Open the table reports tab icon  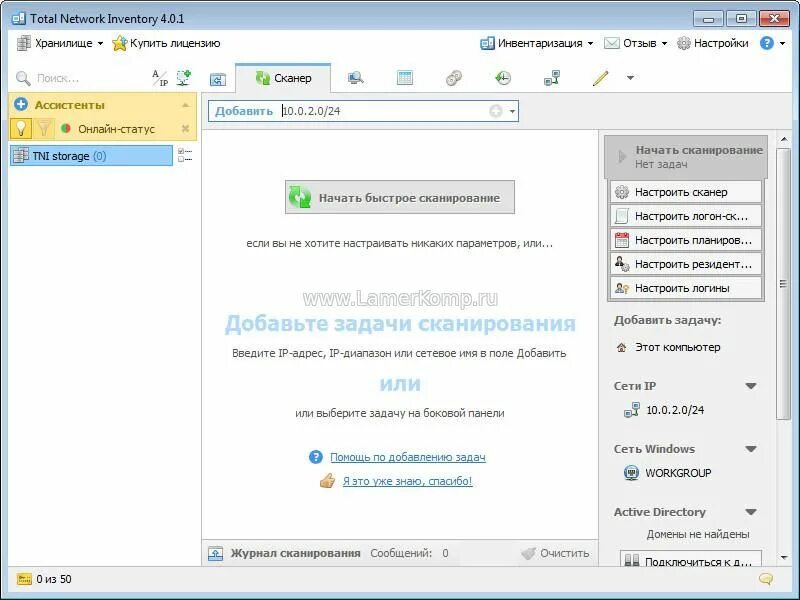(405, 78)
